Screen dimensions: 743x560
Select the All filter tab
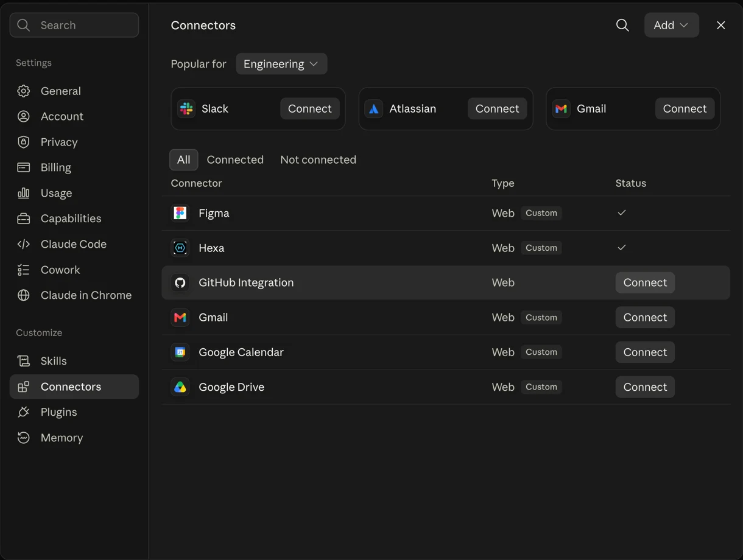pyautogui.click(x=183, y=159)
